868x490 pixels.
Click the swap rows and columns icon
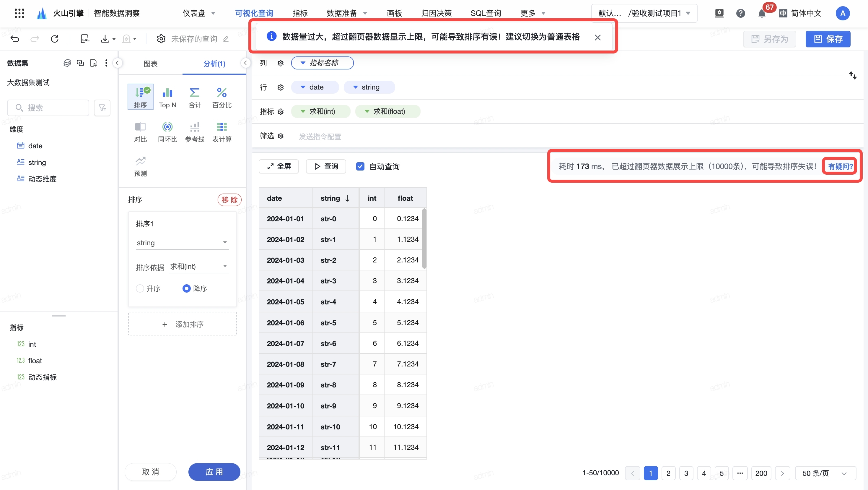tap(853, 75)
